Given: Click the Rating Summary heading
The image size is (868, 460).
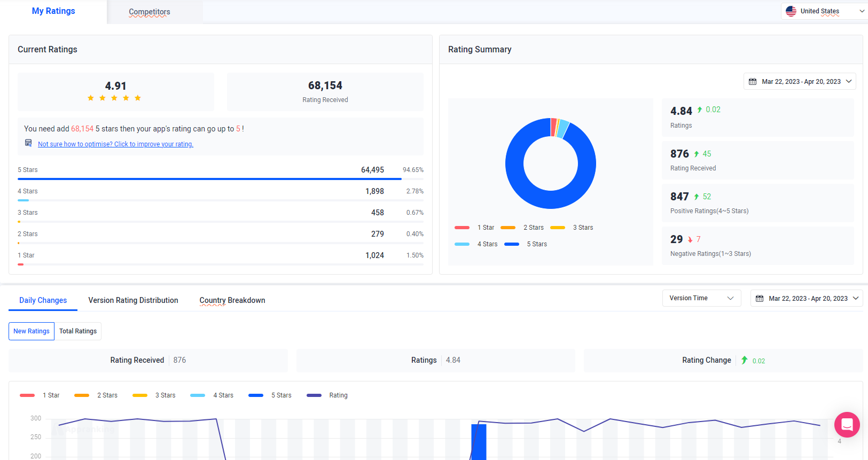Looking at the screenshot, I should (x=480, y=50).
